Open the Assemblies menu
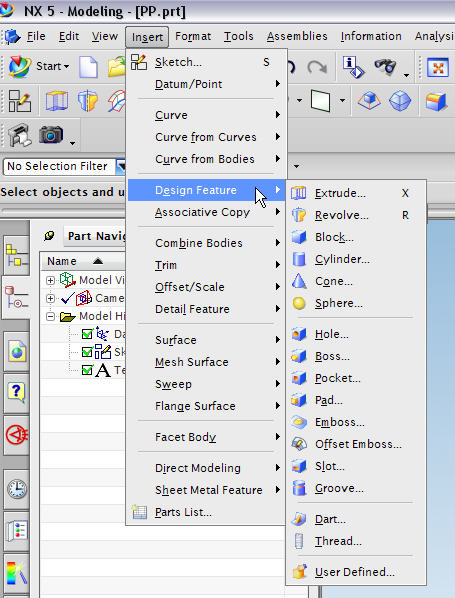The image size is (455, 598). [x=297, y=36]
